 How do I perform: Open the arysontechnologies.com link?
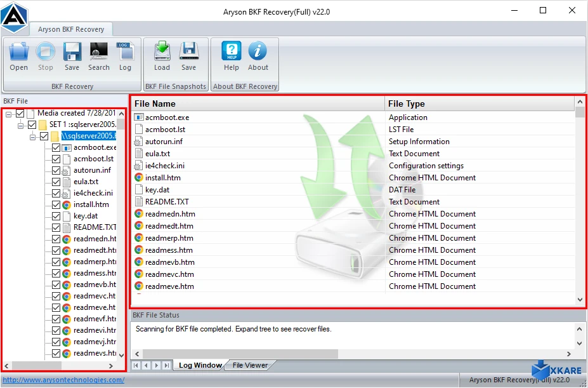pos(63,380)
